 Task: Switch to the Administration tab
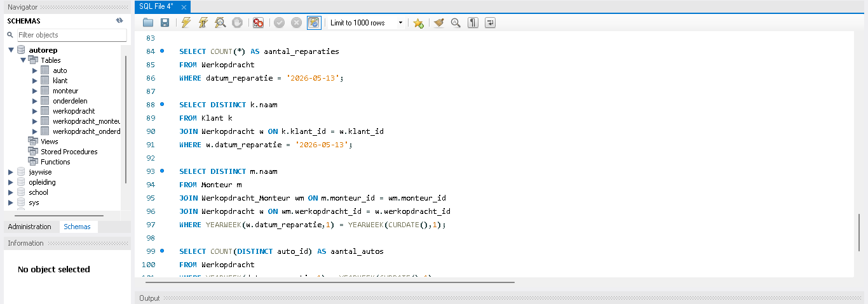[x=30, y=227]
